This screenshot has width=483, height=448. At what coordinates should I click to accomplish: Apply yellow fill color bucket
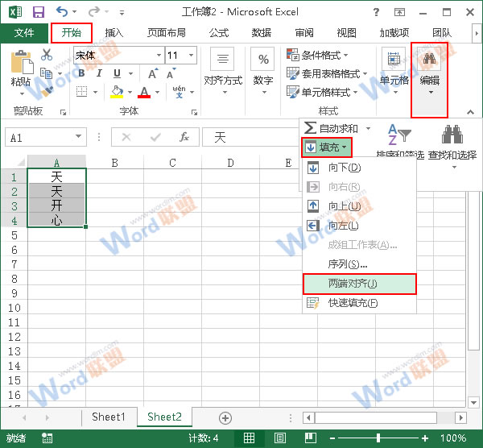(117, 92)
